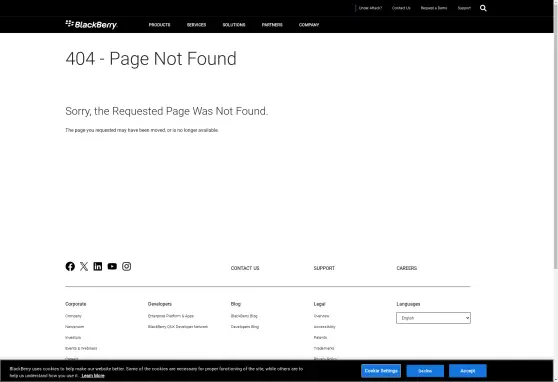Open the Developers Blog footer link
The width and height of the screenshot is (558, 382).
pos(245,326)
